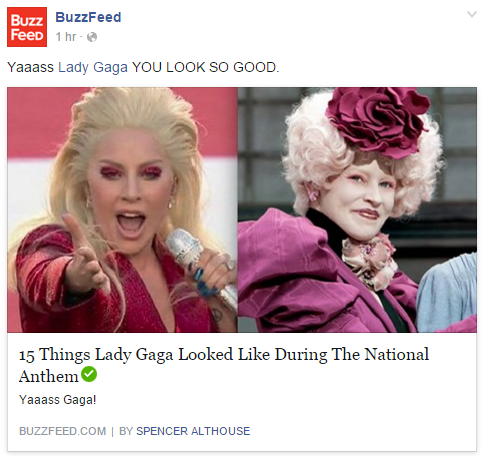The width and height of the screenshot is (487, 456).
Task: Click the "Yaaass Gaga!" article description
Action: [58, 399]
